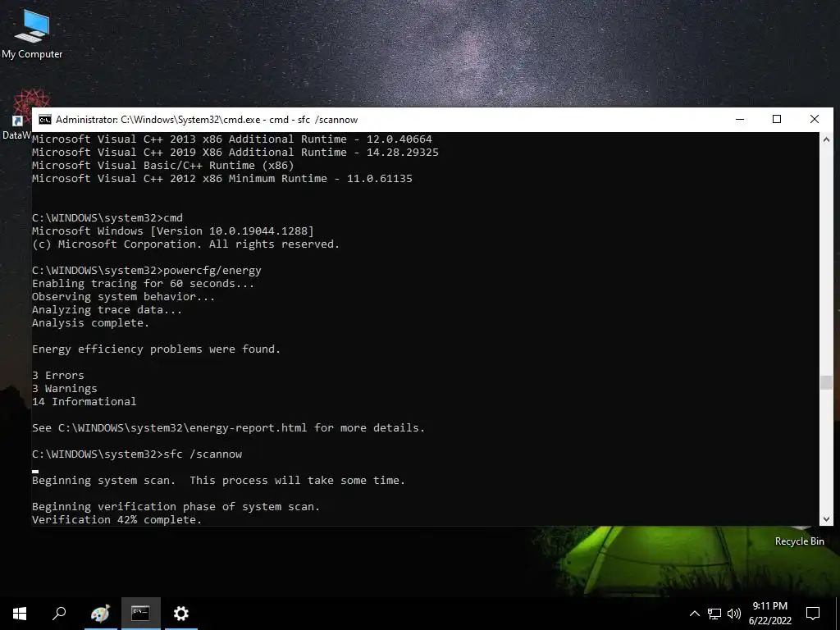This screenshot has height=630, width=840.
Task: Click 'Analysis complete.' output line
Action: (x=90, y=322)
